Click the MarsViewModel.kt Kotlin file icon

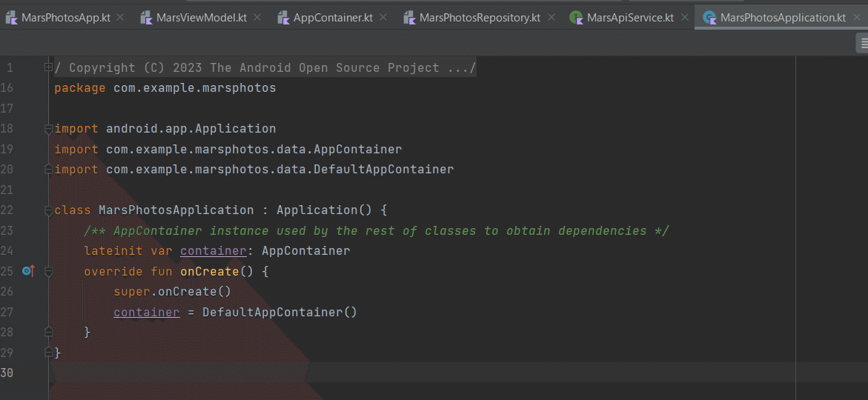pyautogui.click(x=147, y=18)
